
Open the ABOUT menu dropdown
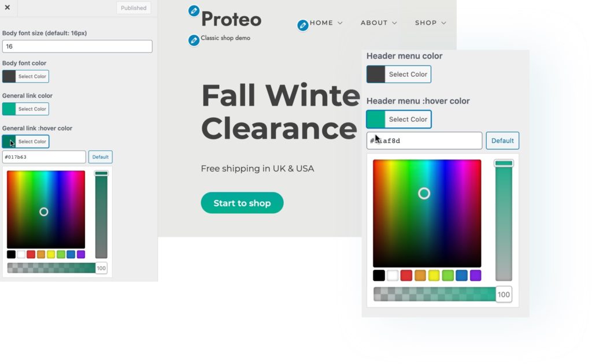coord(379,23)
